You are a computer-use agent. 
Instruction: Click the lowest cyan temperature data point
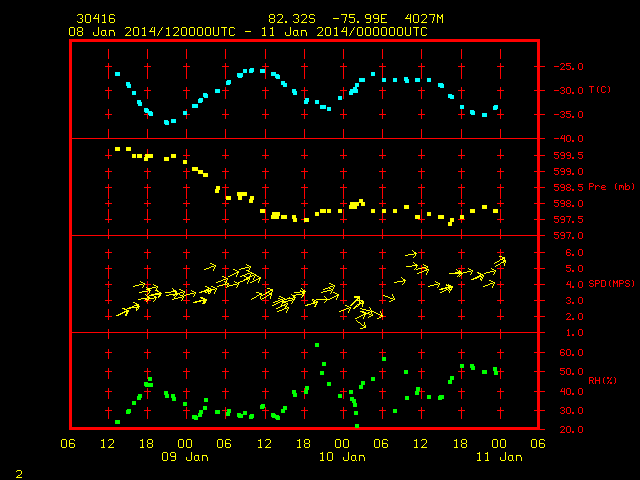tap(167, 122)
